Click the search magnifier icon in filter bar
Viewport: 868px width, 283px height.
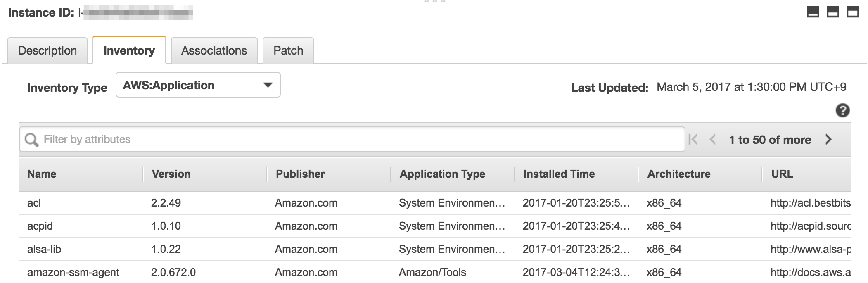[31, 140]
